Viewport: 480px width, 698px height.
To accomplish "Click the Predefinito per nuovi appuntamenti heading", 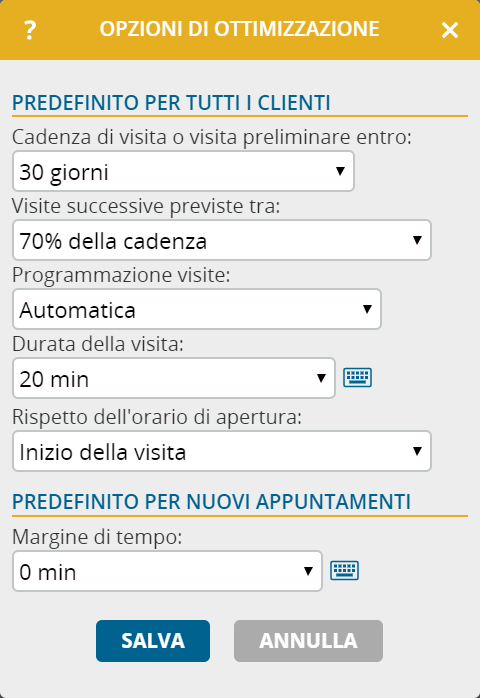I will pyautogui.click(x=211, y=502).
